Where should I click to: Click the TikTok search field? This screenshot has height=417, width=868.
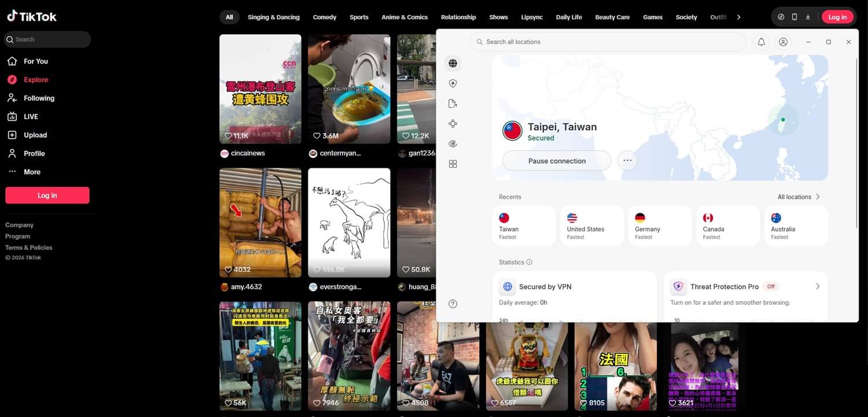pyautogui.click(x=47, y=39)
